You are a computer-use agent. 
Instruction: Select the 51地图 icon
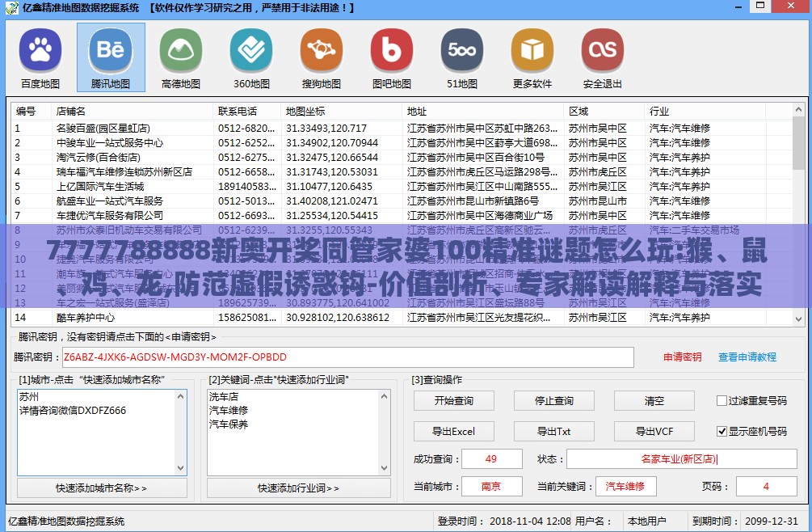click(x=462, y=57)
